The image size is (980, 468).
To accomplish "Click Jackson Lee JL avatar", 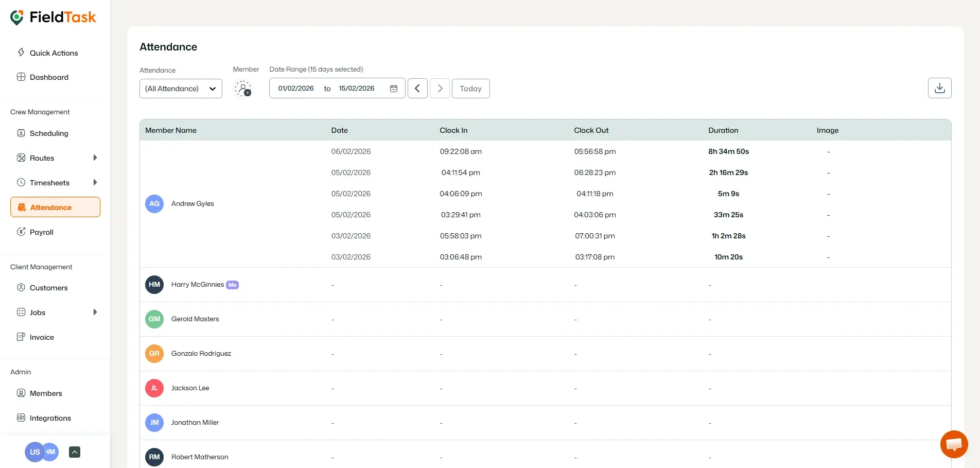I will 154,388.
